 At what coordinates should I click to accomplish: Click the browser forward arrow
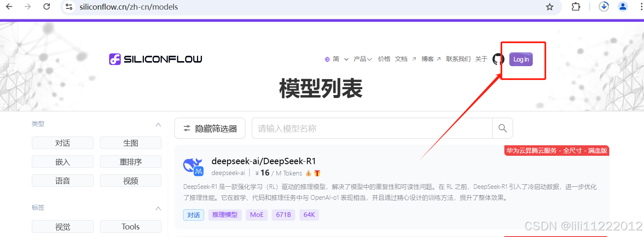(x=28, y=7)
